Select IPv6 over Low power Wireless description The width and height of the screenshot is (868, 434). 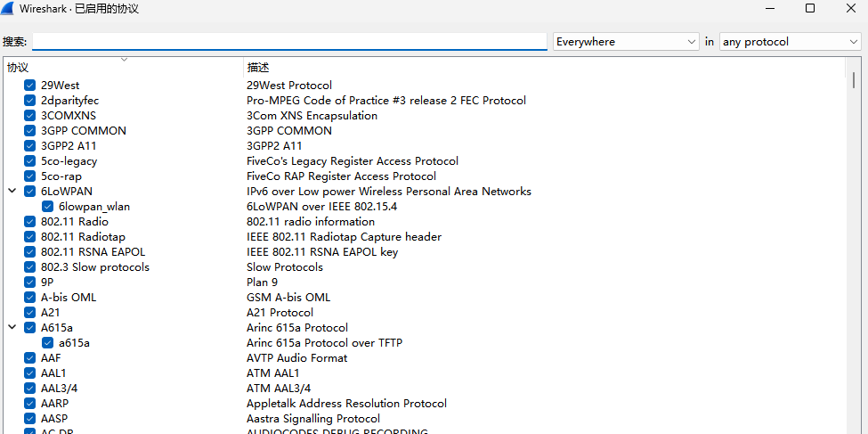tap(389, 192)
